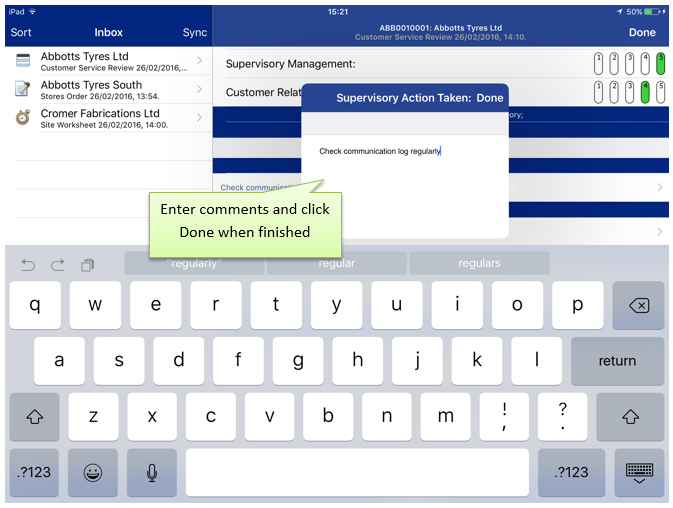This screenshot has height=508, width=673.
Task: Choose the "regular" autocomplete suggestion
Action: [336, 263]
